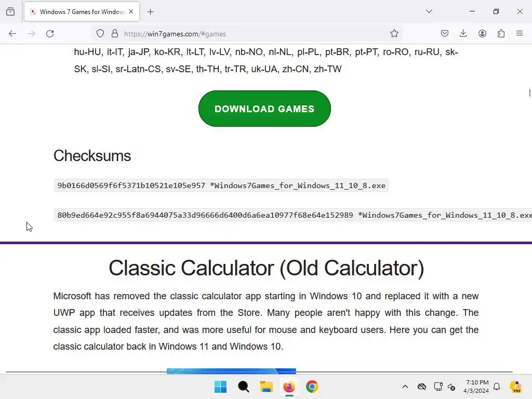The image size is (532, 399).
Task: Select the Checksums heading
Action: [92, 156]
